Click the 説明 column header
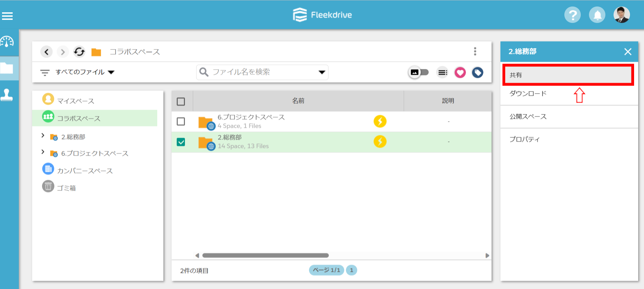 point(448,101)
